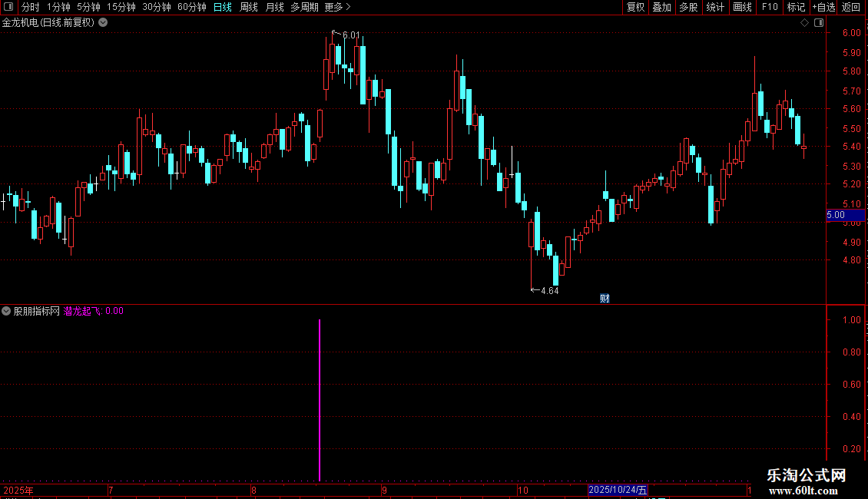
Task: Click month 10 on the time axis
Action: point(523,490)
